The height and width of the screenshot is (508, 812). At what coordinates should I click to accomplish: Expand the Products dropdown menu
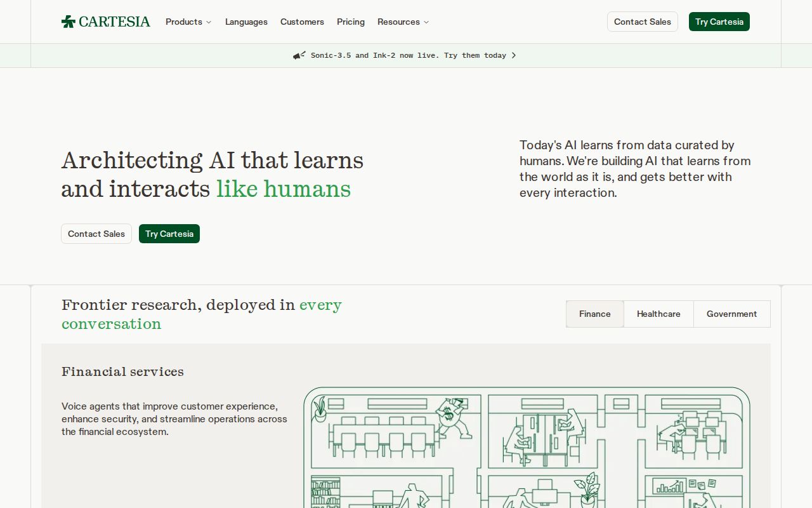188,22
